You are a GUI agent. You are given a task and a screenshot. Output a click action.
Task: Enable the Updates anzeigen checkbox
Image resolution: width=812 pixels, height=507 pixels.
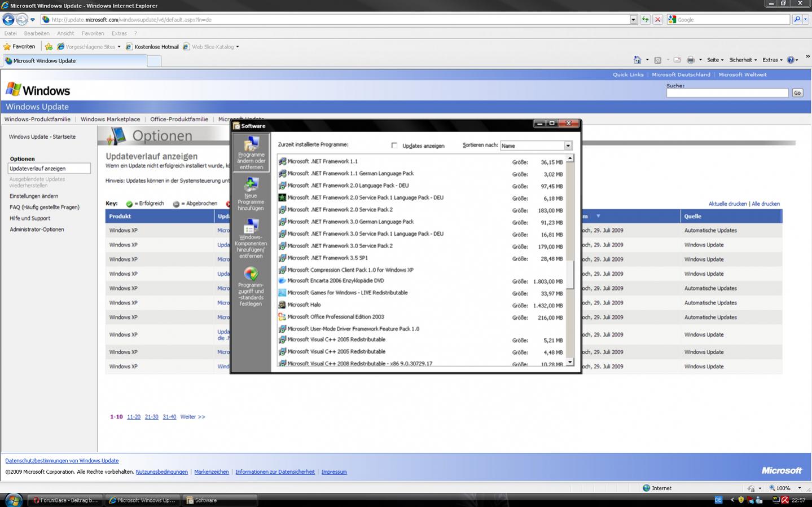pyautogui.click(x=394, y=146)
